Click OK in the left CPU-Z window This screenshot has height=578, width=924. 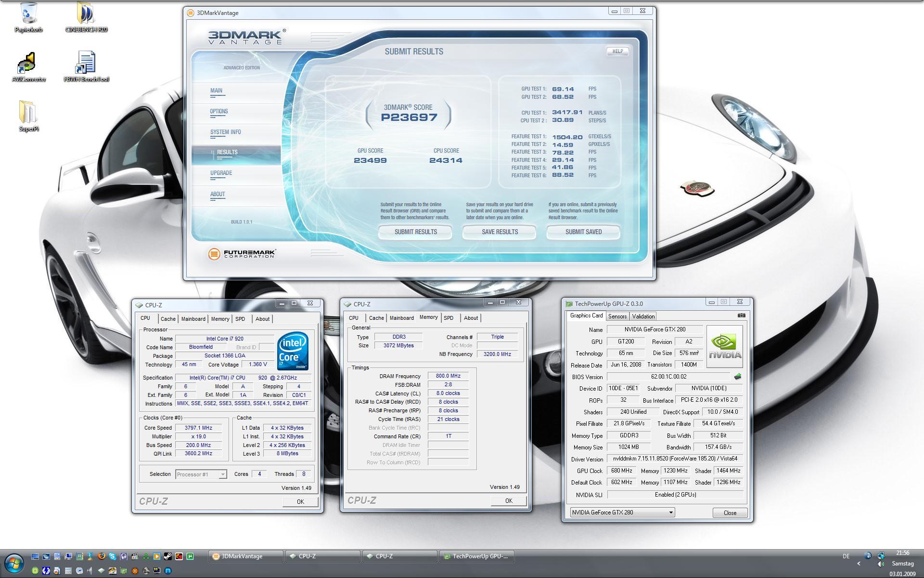coord(300,501)
